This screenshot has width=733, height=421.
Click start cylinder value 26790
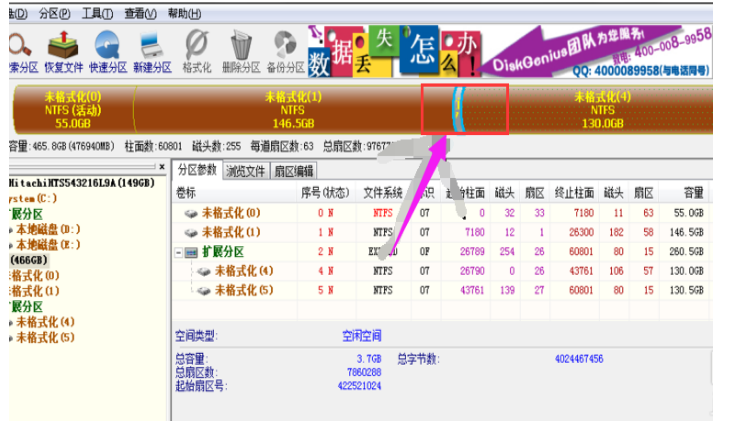pyautogui.click(x=472, y=271)
